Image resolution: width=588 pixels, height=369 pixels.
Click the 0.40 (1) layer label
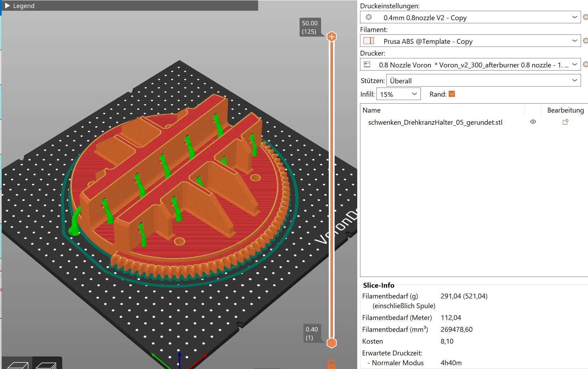click(x=312, y=334)
